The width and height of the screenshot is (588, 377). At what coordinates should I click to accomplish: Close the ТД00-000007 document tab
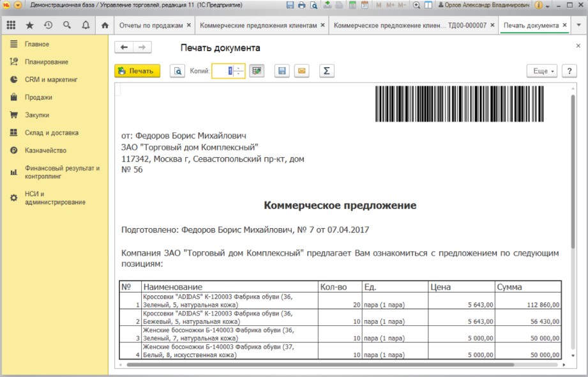492,25
